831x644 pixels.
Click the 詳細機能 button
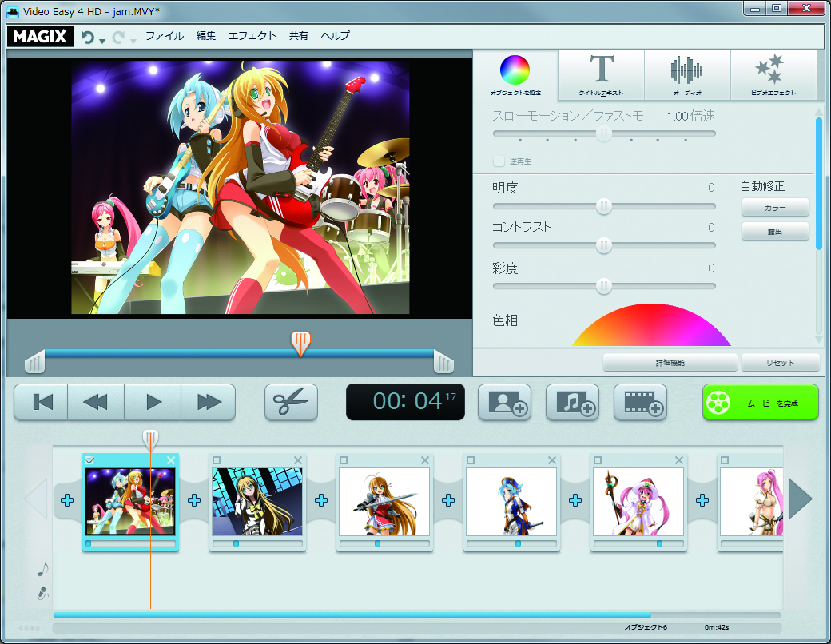coord(670,363)
